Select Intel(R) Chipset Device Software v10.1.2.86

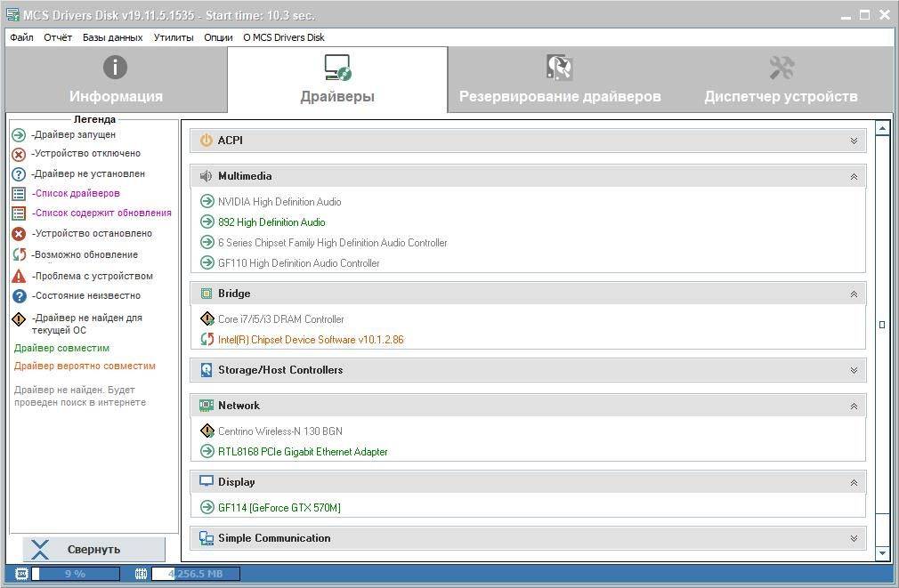[x=311, y=340]
